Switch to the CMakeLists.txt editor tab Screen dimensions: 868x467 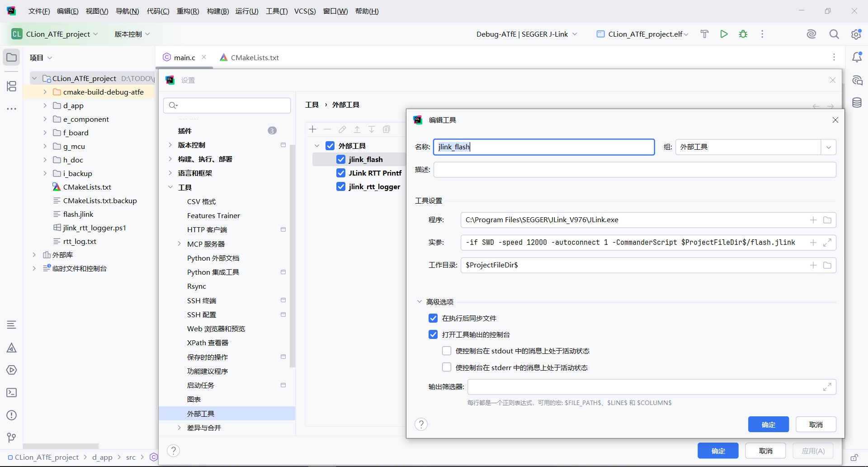250,57
